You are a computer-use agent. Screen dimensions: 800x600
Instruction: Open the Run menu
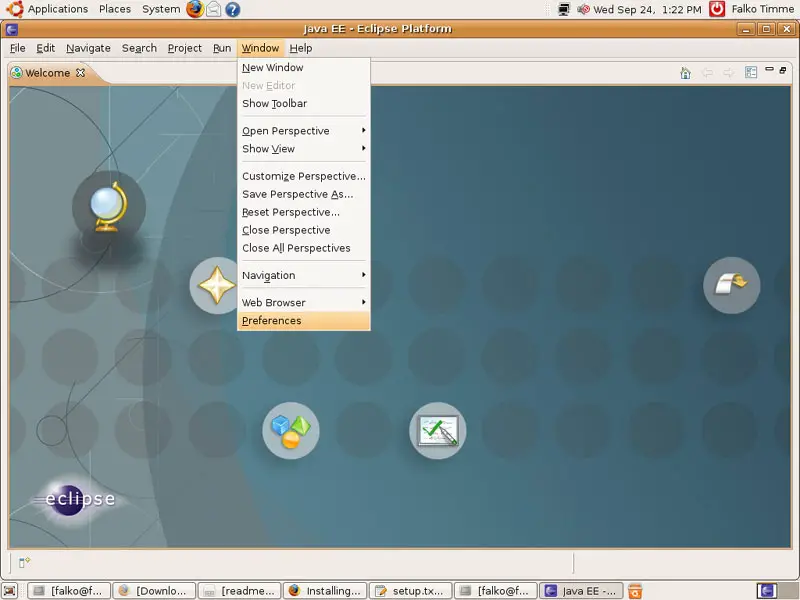pyautogui.click(x=222, y=48)
